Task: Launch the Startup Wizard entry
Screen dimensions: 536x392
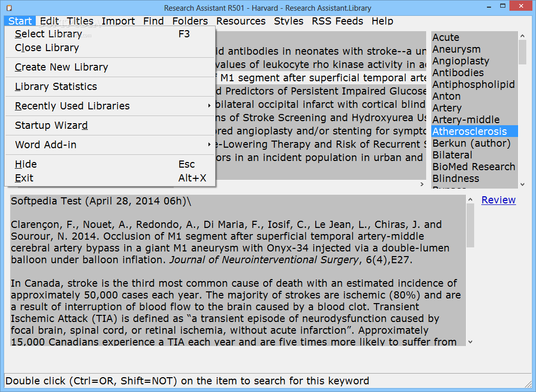Action: coord(110,125)
